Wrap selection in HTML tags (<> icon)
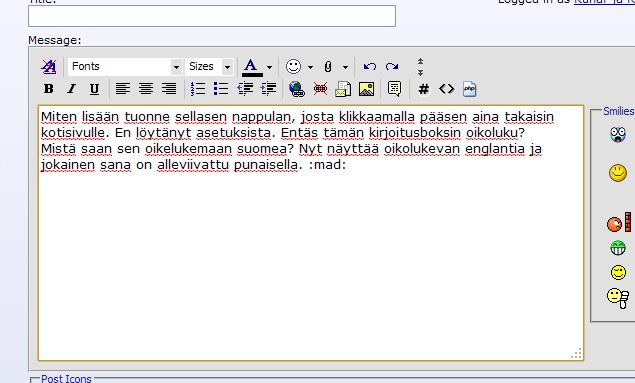The width and height of the screenshot is (635, 383). tap(447, 89)
